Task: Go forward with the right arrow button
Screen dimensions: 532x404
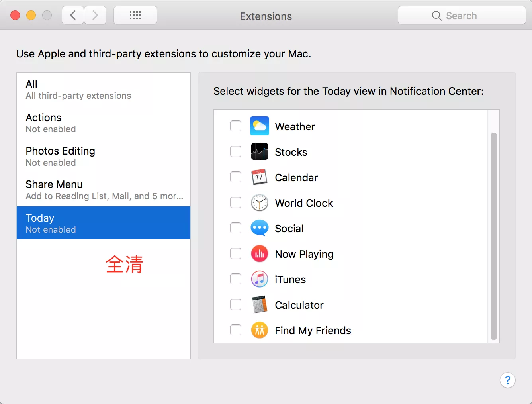Action: 95,16
